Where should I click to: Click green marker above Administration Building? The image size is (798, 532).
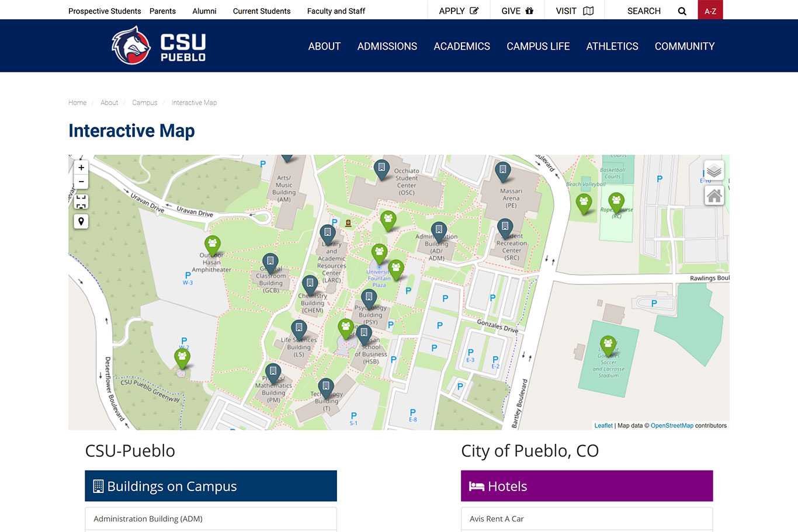(x=388, y=221)
